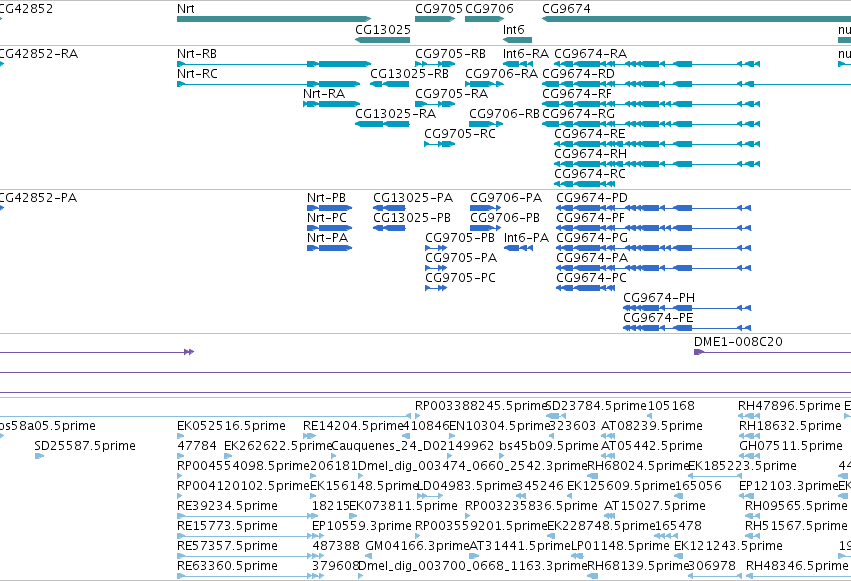The image size is (851, 581).
Task: Select transcript Nrt-RB
Action: pos(197,54)
